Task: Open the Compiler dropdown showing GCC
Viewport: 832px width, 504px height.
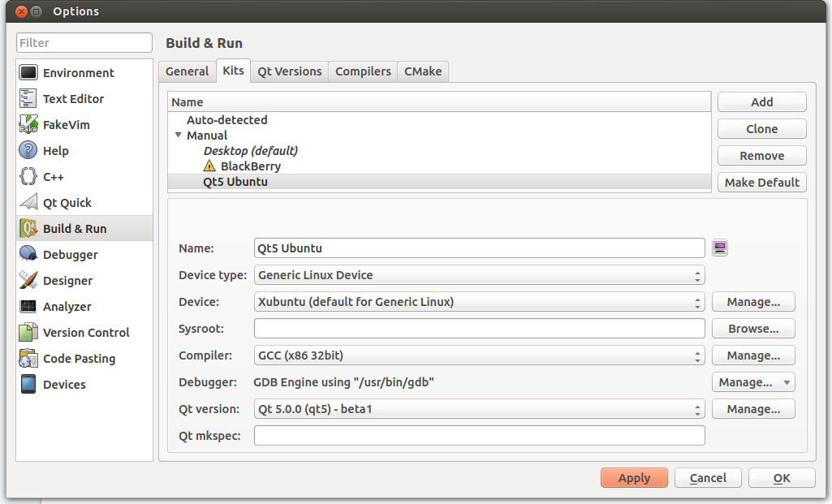Action: click(x=480, y=355)
